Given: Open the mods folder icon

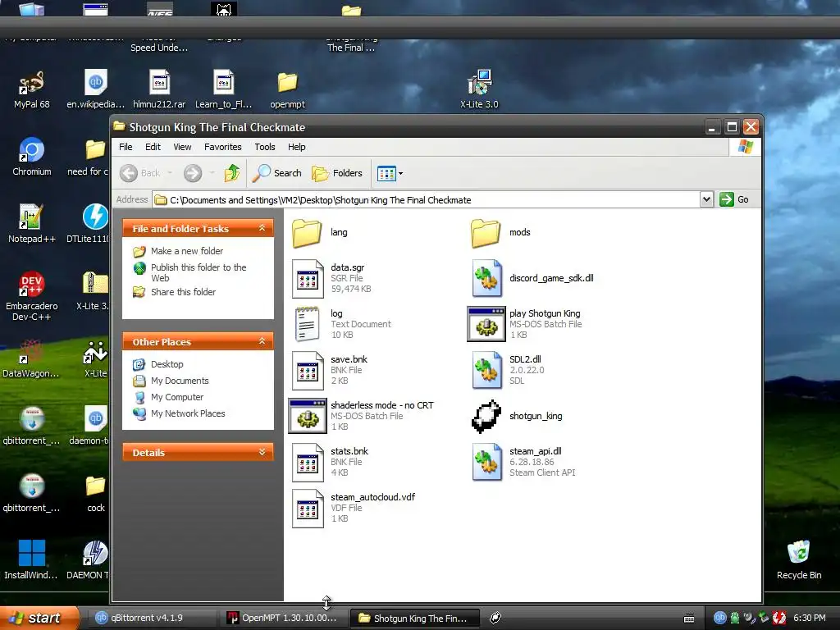Looking at the screenshot, I should [486, 232].
